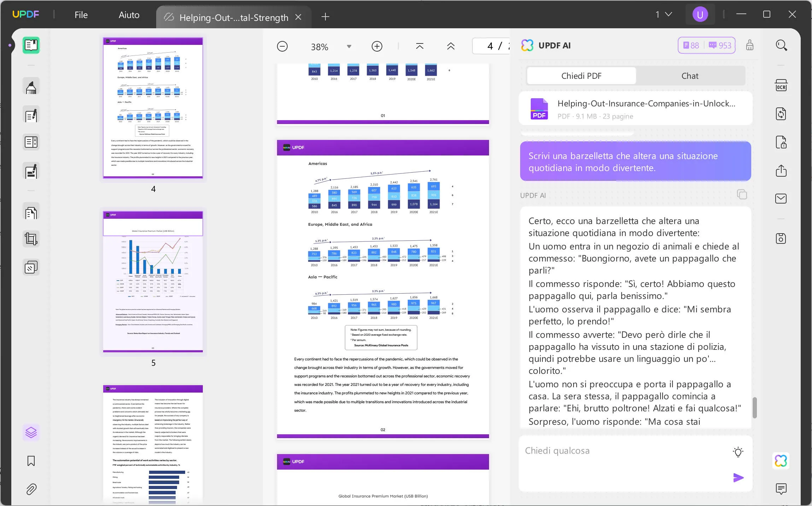Click the Send message button
The height and width of the screenshot is (506, 812).
pyautogui.click(x=738, y=477)
